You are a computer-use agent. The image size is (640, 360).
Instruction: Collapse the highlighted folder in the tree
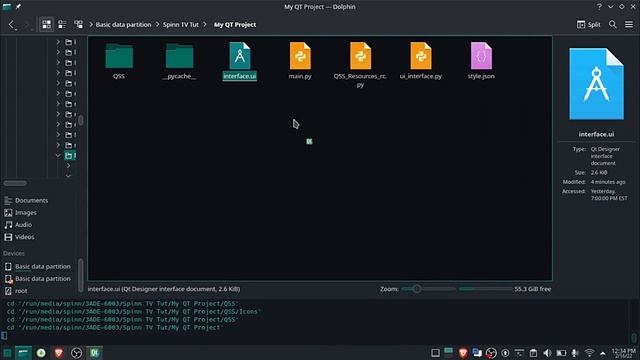coord(58,156)
